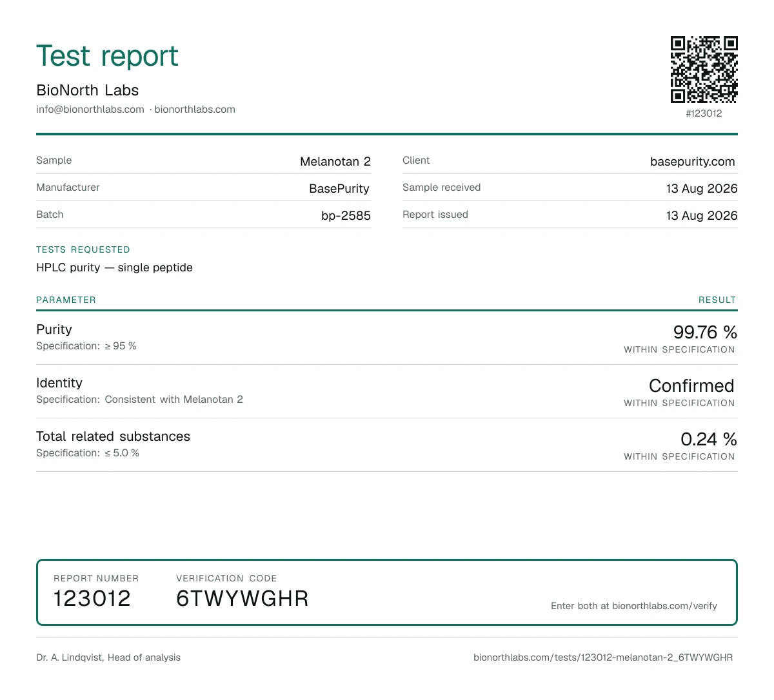Select the Report issued date
774x700 pixels.
[702, 216]
